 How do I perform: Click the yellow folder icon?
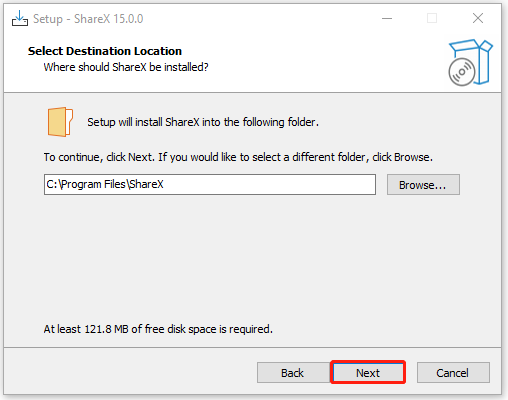click(60, 122)
